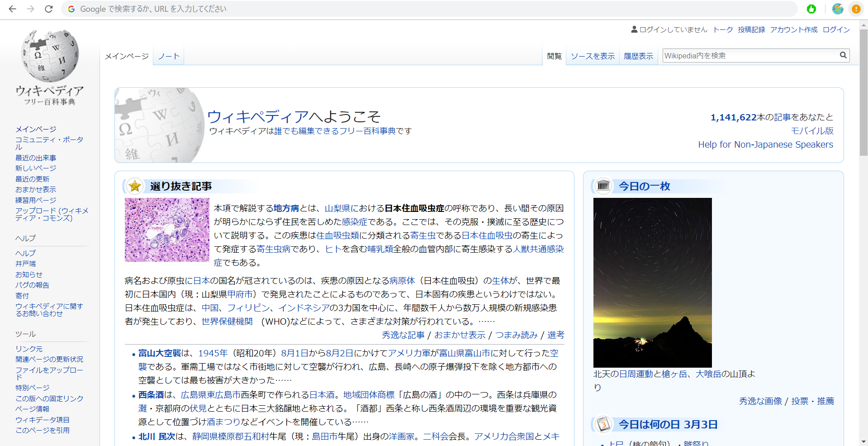
Task: Click the Wikipedia globe logo in sidebar
Action: [x=50, y=56]
